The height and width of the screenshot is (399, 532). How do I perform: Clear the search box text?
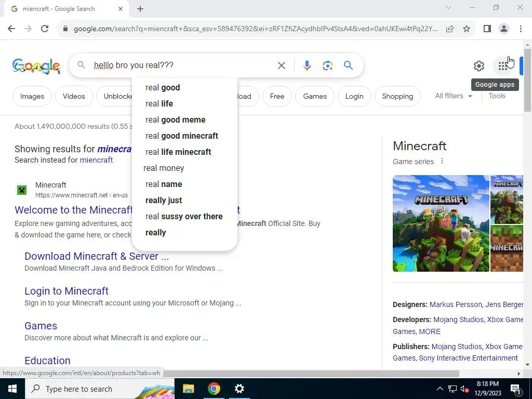pyautogui.click(x=281, y=65)
